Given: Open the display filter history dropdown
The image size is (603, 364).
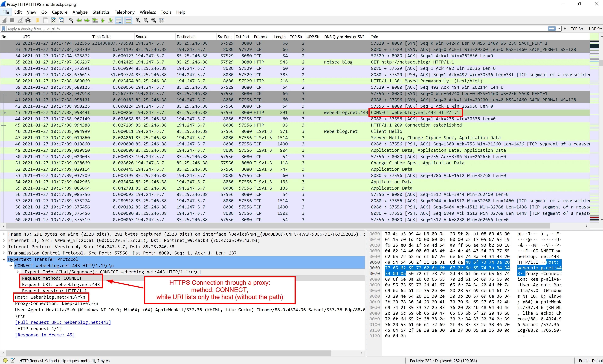Looking at the screenshot, I should click(x=559, y=29).
